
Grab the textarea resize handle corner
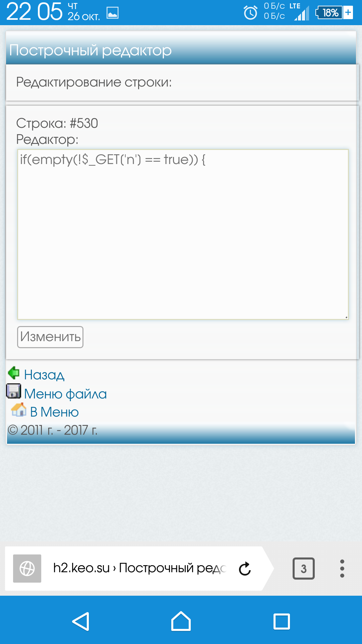346,317
